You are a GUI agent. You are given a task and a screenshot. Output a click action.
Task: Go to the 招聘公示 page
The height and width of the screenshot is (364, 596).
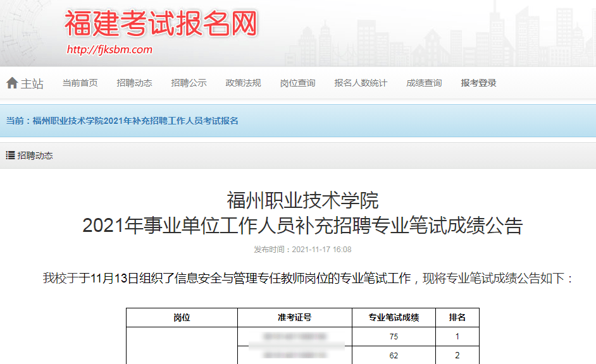coord(189,83)
